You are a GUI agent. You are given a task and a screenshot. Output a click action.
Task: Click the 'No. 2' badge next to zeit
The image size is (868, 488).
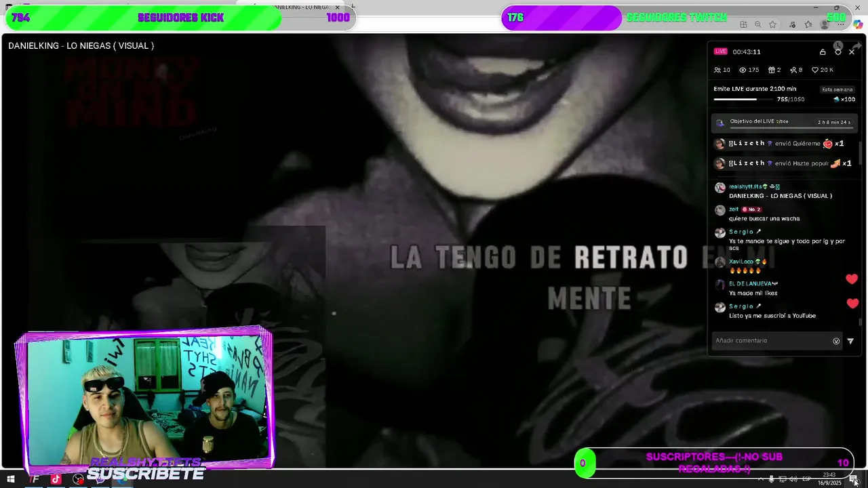751,209
